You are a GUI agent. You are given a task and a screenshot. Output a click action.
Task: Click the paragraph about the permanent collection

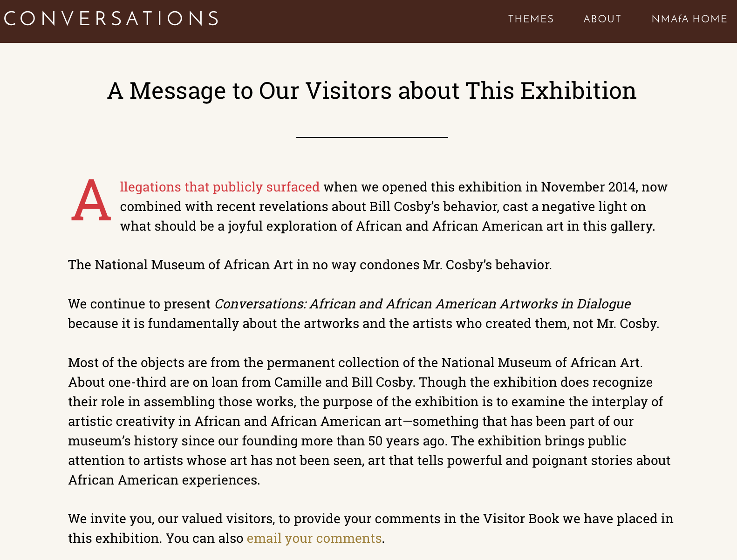(368, 421)
